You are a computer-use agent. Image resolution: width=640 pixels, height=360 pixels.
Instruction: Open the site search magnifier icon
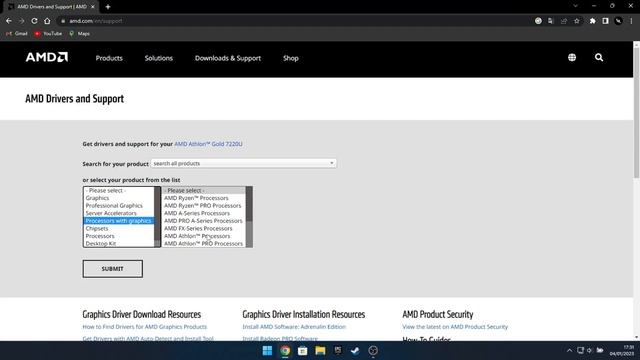[x=599, y=58]
